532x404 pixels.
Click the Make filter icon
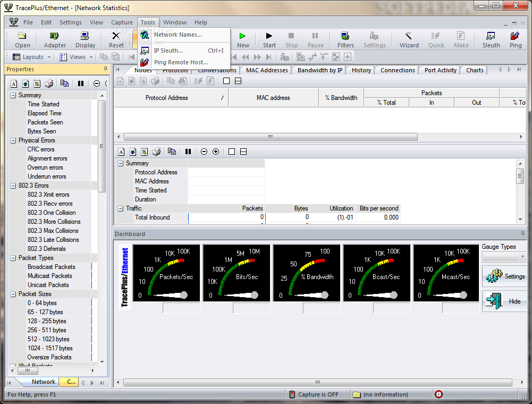point(461,40)
